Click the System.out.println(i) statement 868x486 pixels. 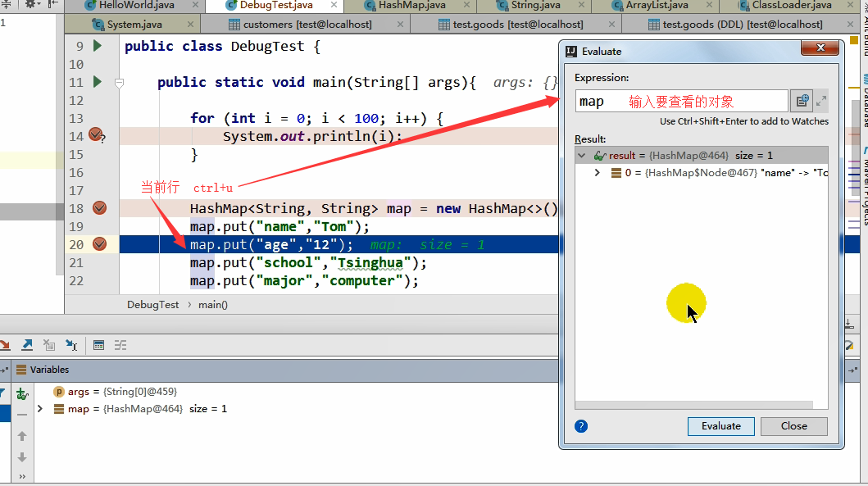312,136
